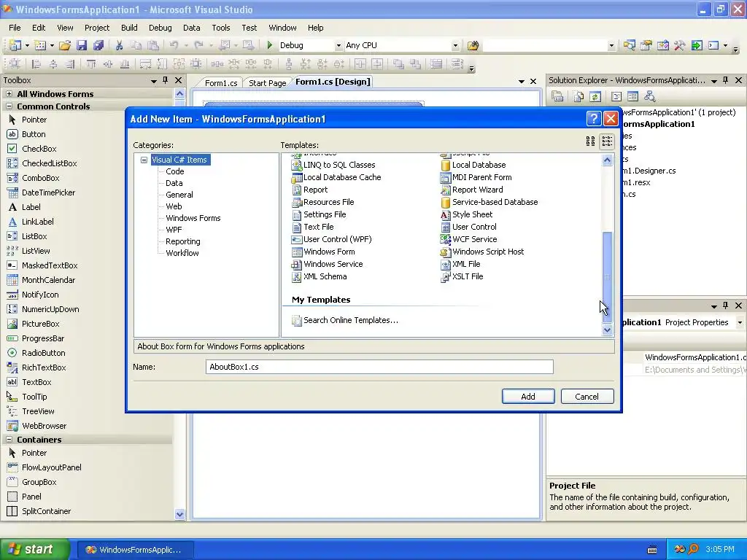The width and height of the screenshot is (747, 560).
Task: Switch to the Start Page tab
Action: click(267, 83)
